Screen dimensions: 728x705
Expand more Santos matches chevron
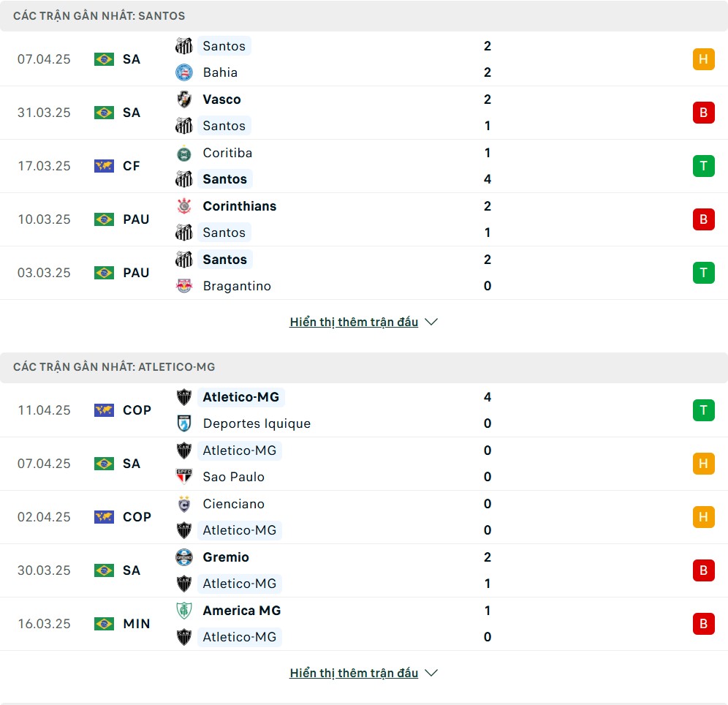[431, 322]
